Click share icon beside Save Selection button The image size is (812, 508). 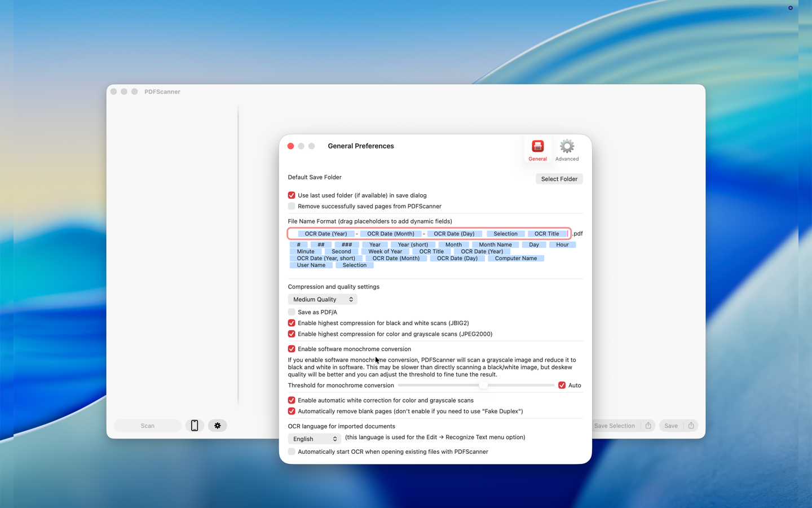point(648,426)
